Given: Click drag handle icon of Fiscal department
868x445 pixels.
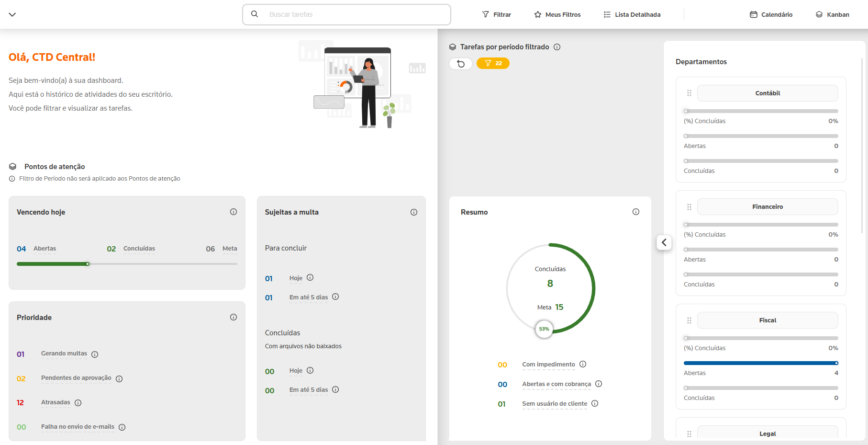Looking at the screenshot, I should coord(690,320).
